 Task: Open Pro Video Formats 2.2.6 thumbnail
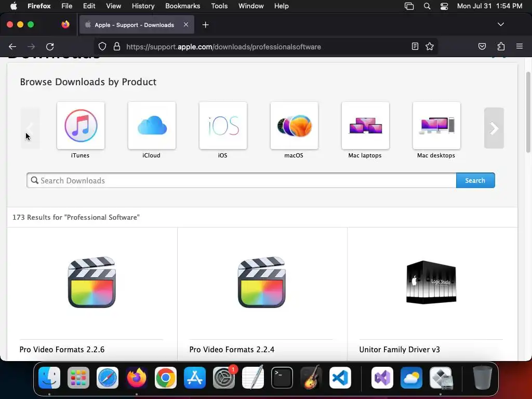click(x=92, y=282)
